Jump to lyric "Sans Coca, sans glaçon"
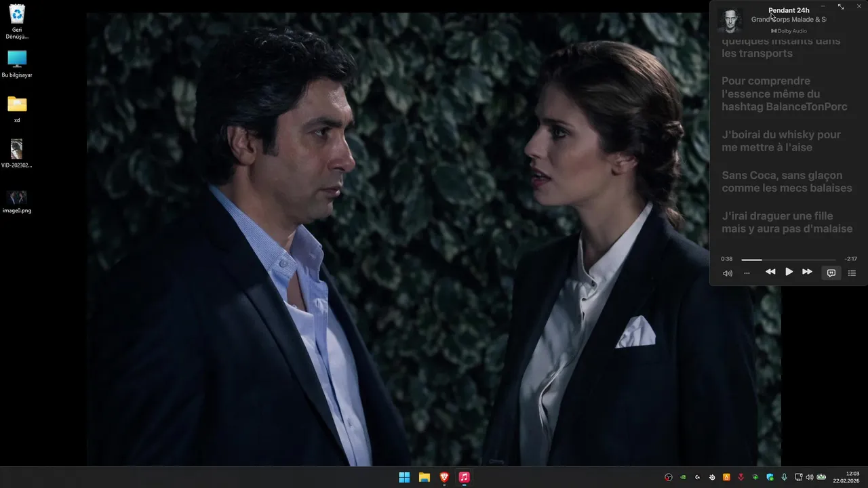This screenshot has height=488, width=868. point(787,182)
